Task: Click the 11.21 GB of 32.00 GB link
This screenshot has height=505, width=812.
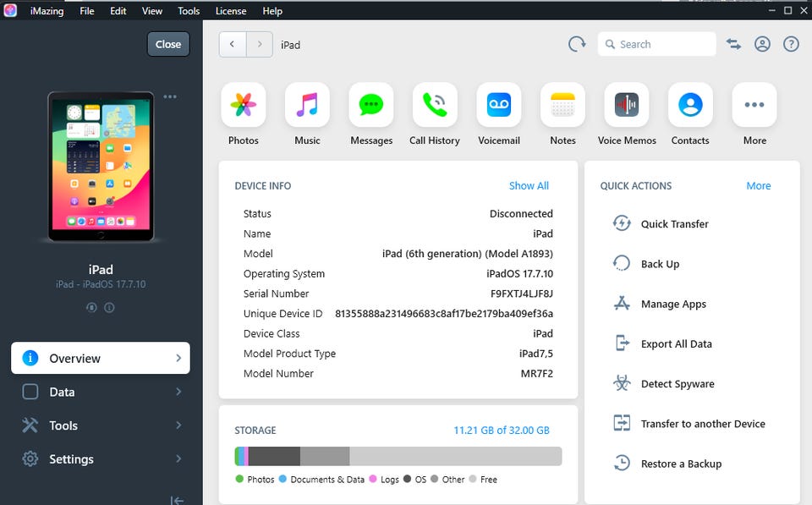Action: 502,430
